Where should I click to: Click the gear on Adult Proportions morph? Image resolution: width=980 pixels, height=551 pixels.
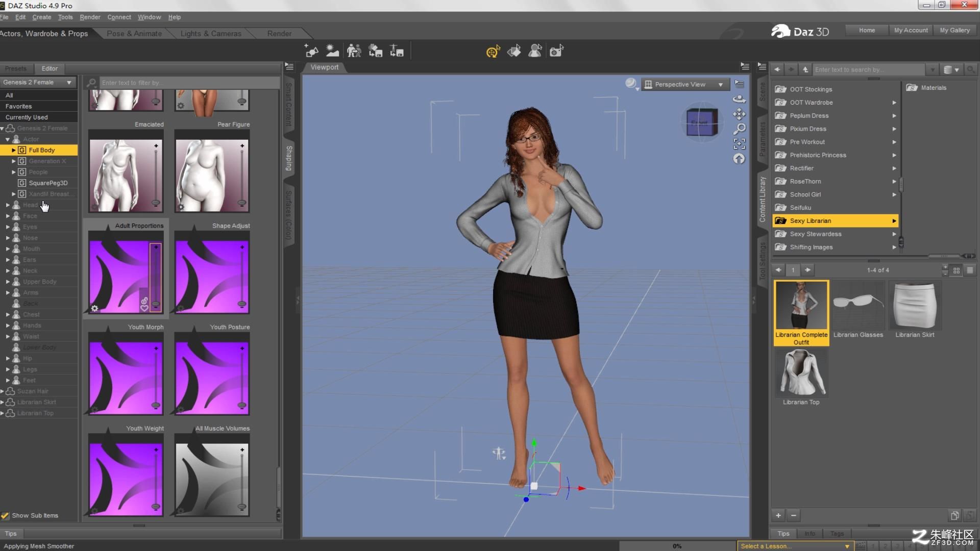pyautogui.click(x=94, y=308)
